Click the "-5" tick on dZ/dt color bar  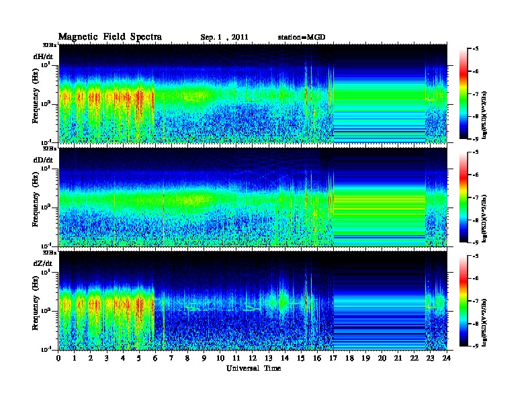[x=476, y=256]
